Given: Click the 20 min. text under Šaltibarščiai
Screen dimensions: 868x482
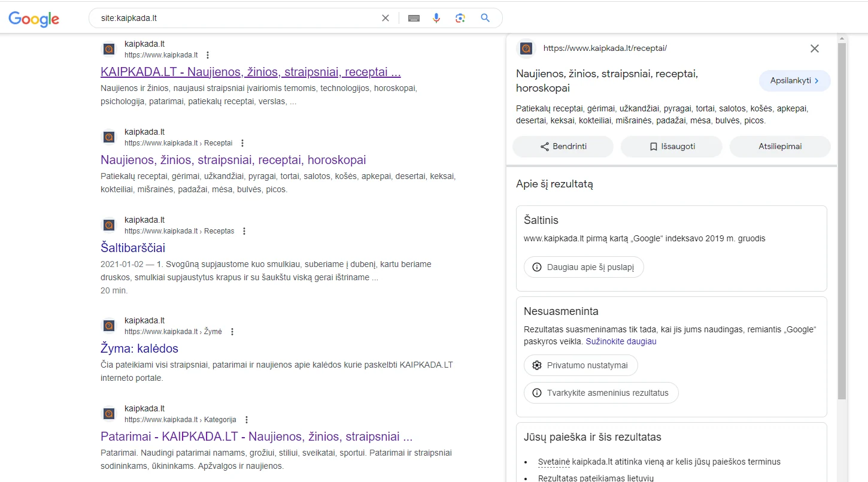Looking at the screenshot, I should pyautogui.click(x=114, y=290).
